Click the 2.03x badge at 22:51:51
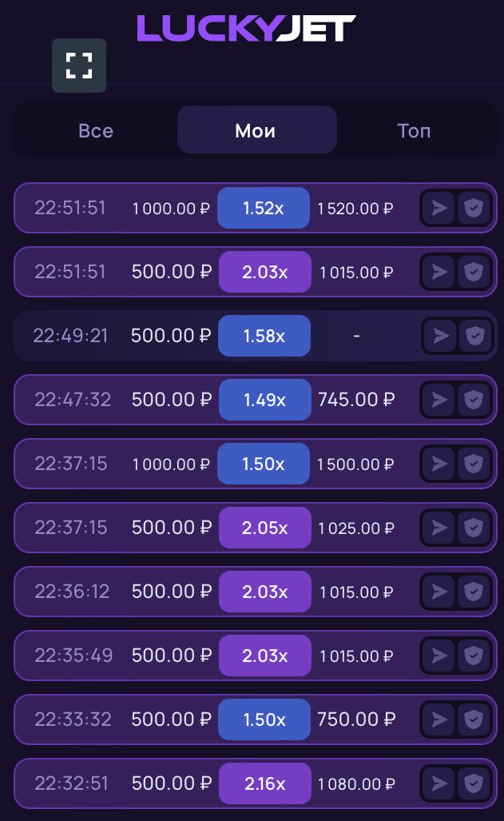 pyautogui.click(x=264, y=272)
